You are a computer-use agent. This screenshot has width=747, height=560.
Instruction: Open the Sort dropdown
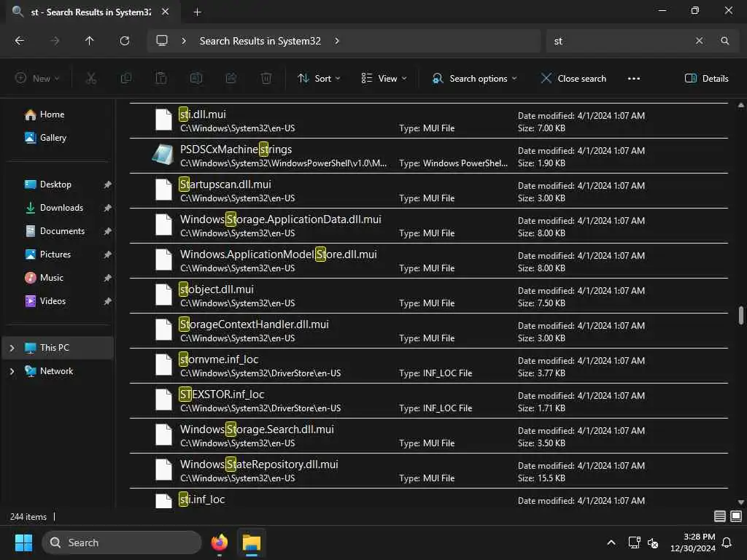tap(319, 79)
